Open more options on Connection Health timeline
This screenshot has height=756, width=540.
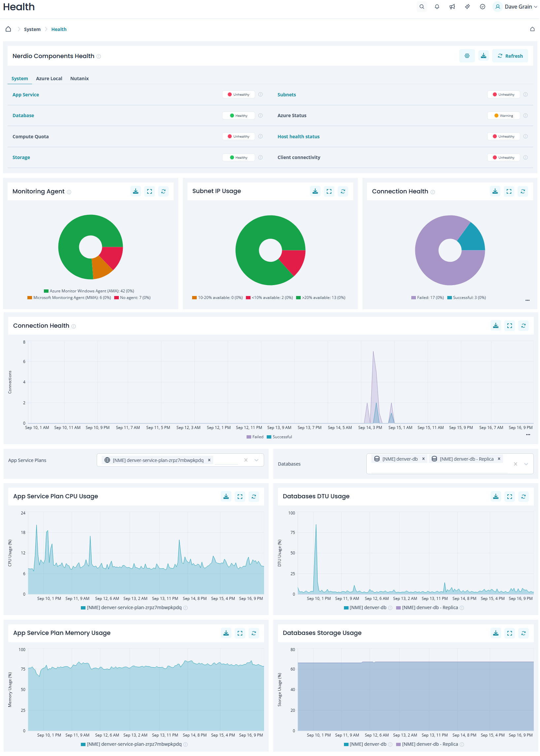tap(528, 435)
